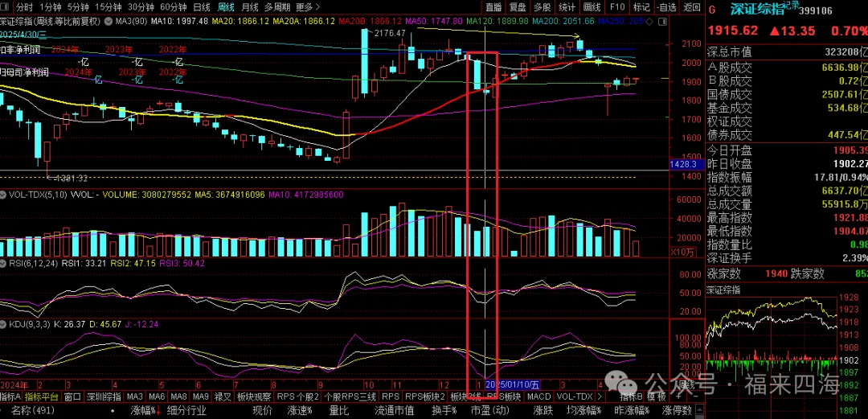The height and width of the screenshot is (419, 868).
Task: Apply the MA6 indicator tab
Action: click(158, 396)
